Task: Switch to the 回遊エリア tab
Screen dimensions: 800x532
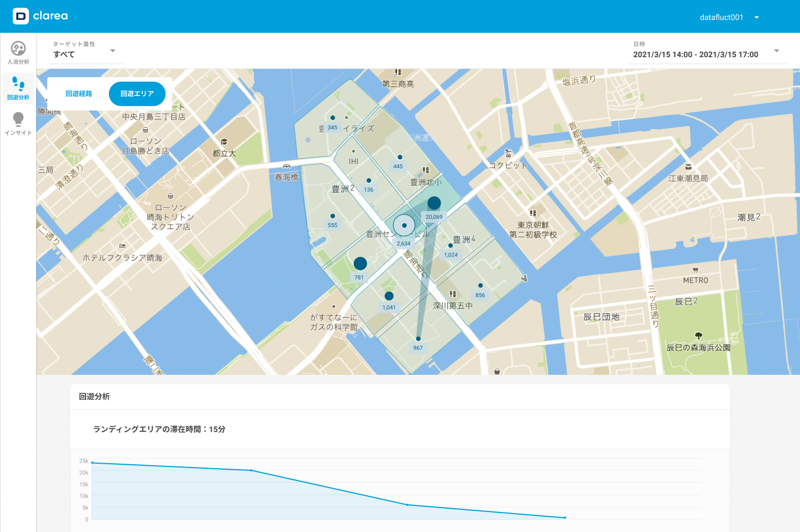Action: 137,93
